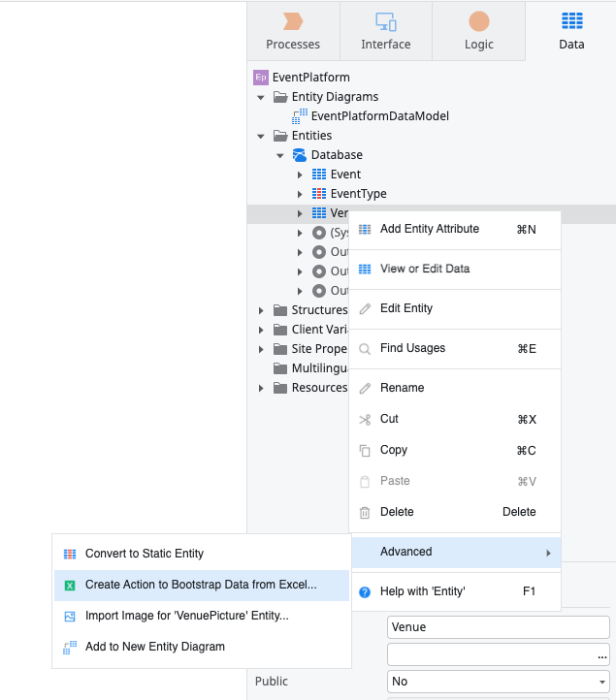Choose Rename in context menu

pyautogui.click(x=455, y=388)
